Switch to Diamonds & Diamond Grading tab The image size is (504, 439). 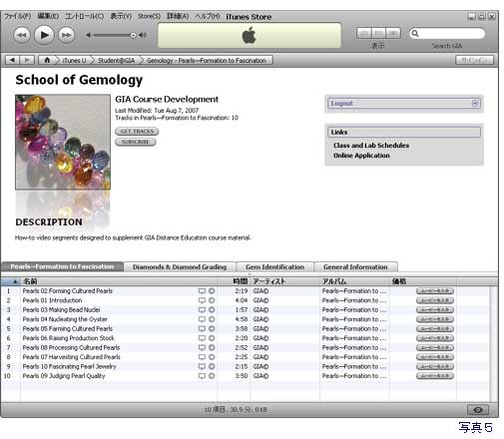click(180, 267)
